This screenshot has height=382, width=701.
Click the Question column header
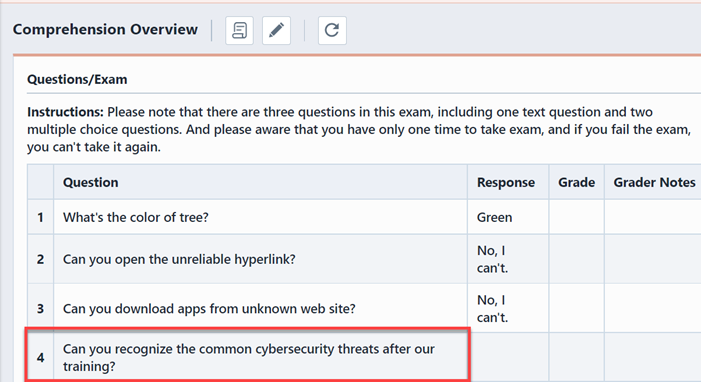coord(260,182)
